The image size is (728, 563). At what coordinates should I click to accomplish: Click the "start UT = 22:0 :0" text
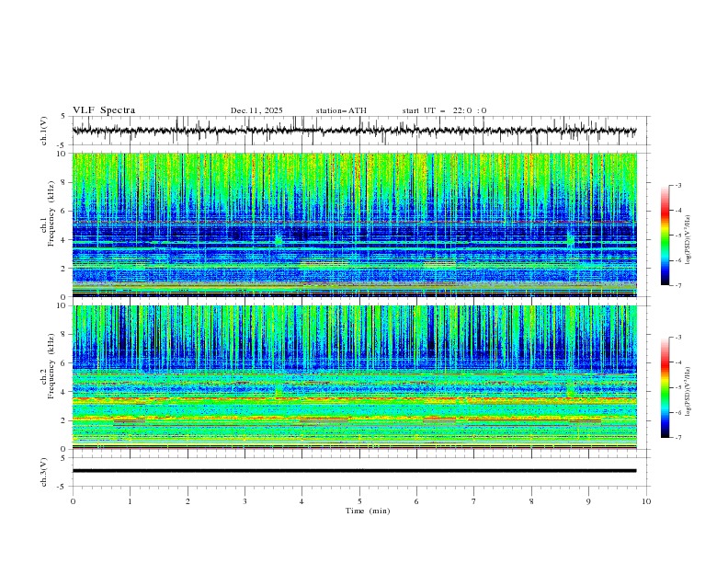[x=444, y=110]
